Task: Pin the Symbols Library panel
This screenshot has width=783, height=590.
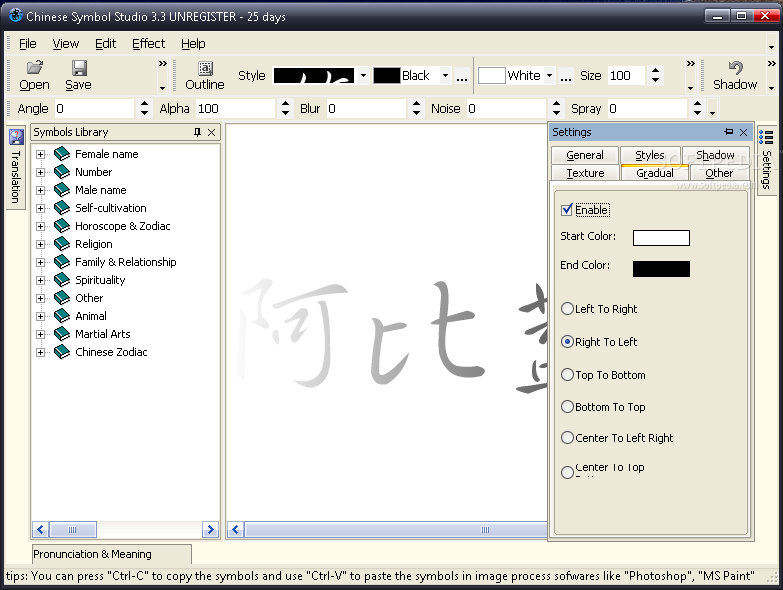Action: (197, 132)
